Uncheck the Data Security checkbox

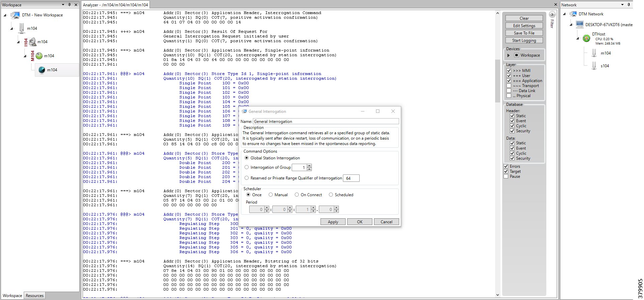(x=512, y=158)
